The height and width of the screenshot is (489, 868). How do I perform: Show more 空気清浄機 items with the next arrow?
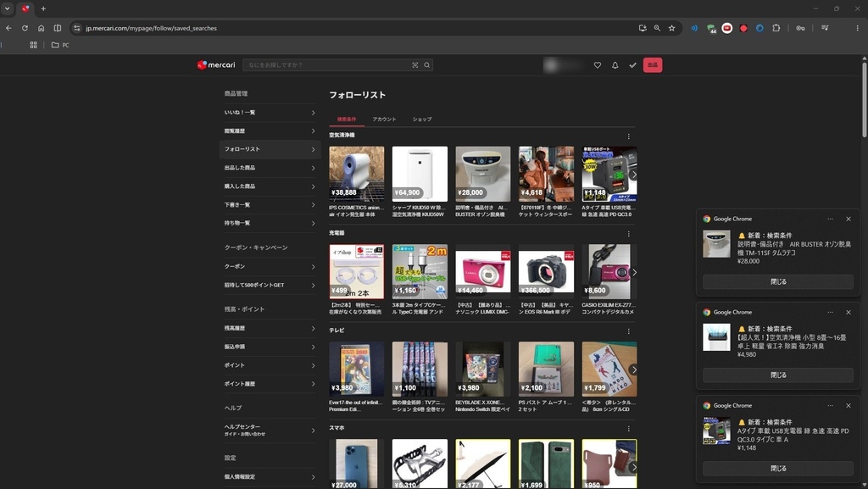click(634, 175)
